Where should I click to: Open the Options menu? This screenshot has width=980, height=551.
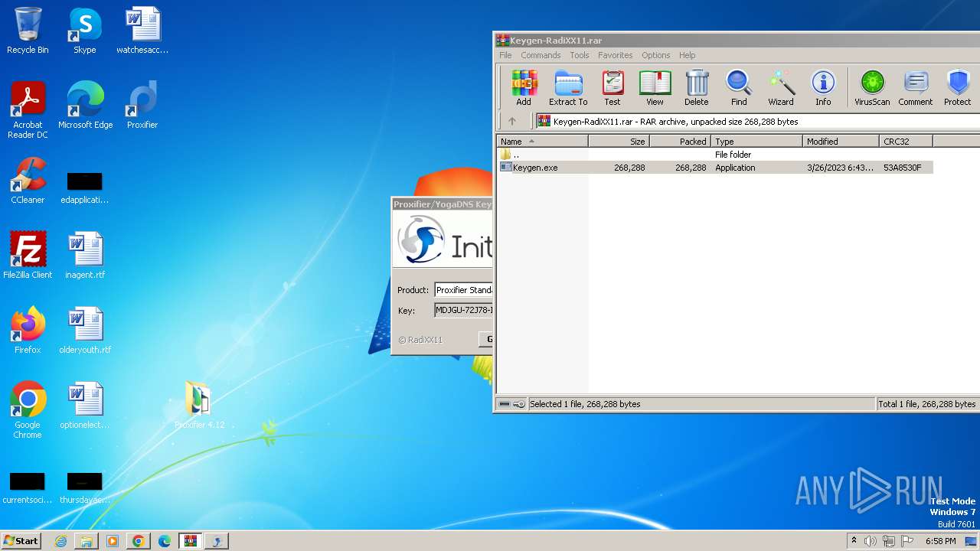[656, 55]
